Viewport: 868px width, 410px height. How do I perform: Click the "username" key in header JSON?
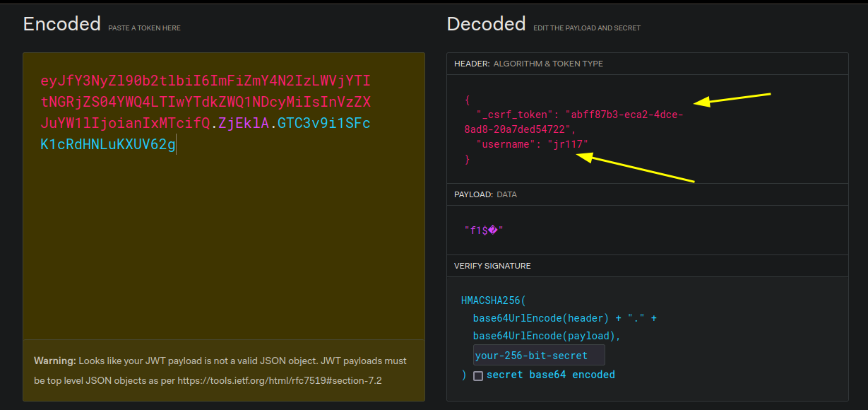click(504, 144)
